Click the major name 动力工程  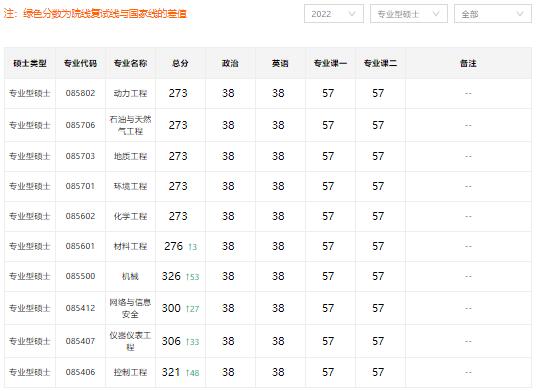pyautogui.click(x=131, y=93)
